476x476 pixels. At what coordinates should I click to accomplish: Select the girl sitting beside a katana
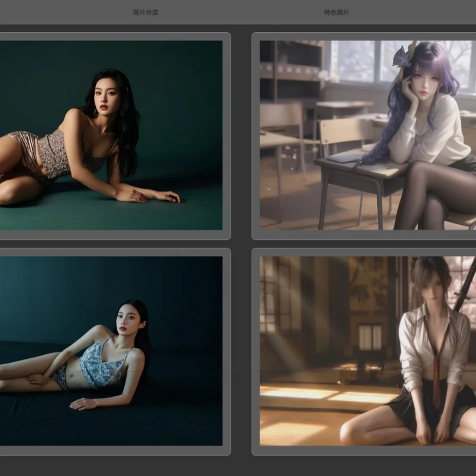[368, 351]
